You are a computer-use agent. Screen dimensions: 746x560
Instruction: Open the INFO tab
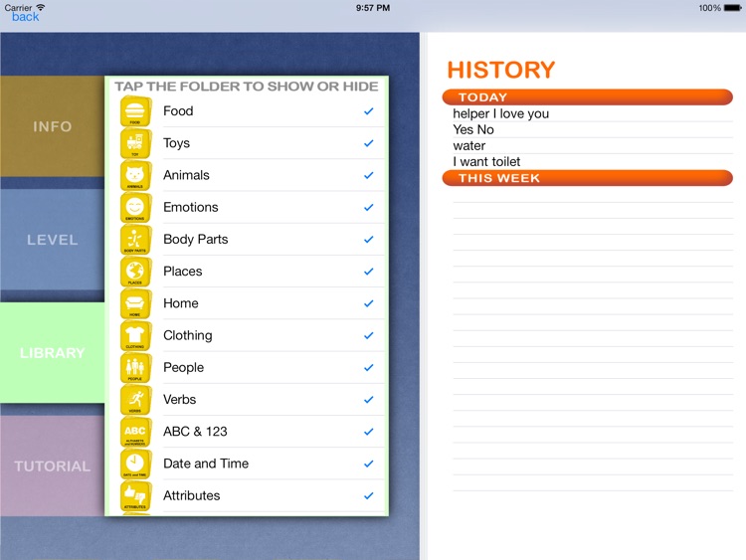(x=53, y=126)
